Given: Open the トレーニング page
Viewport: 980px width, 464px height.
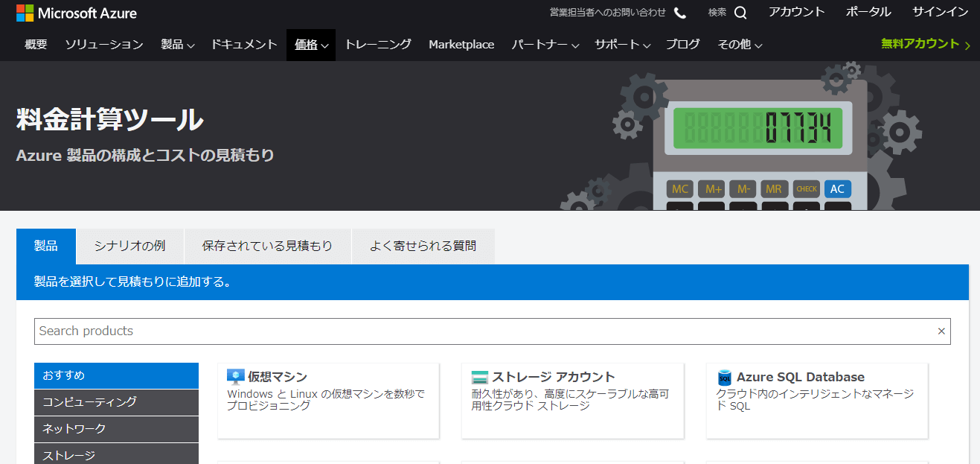Looking at the screenshot, I should pos(378,45).
